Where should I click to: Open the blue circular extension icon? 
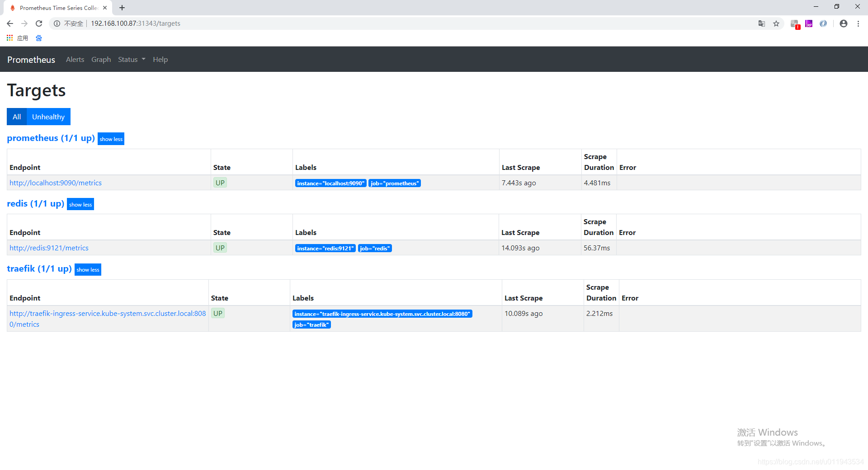[x=823, y=23]
